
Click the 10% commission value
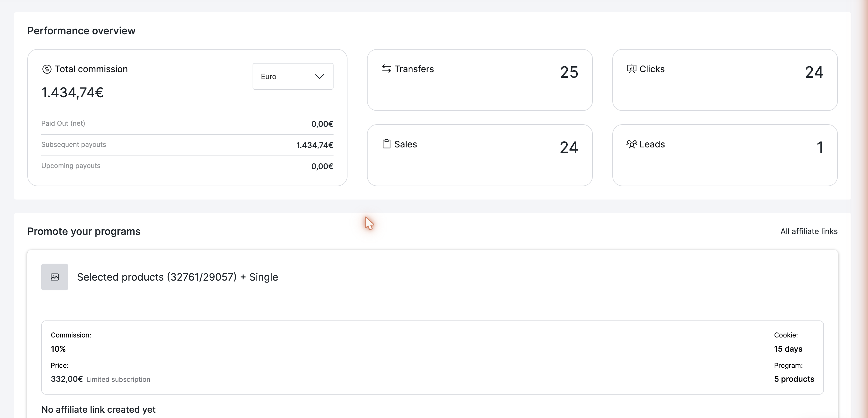click(58, 349)
